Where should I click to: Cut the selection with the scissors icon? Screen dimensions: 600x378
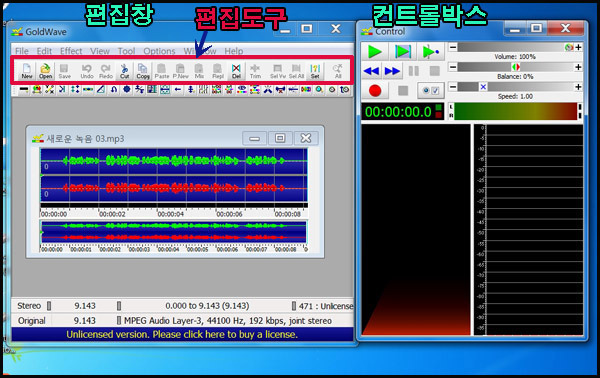124,71
